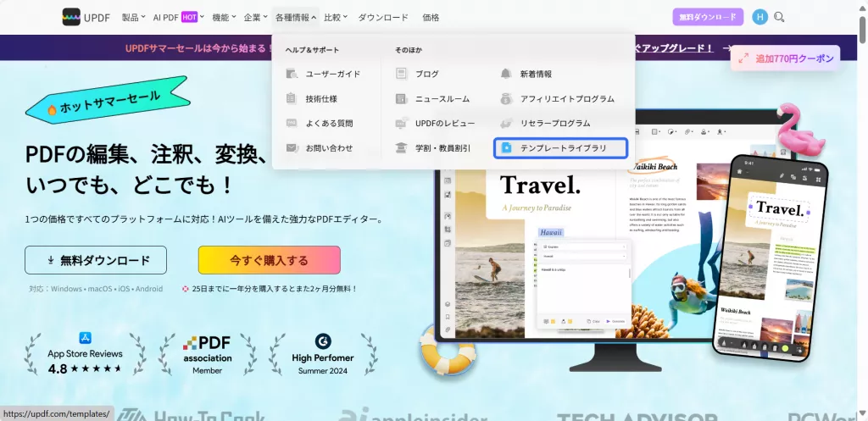Click the テンプレートライブラリ file icon
This screenshot has width=868, height=421.
tap(506, 147)
